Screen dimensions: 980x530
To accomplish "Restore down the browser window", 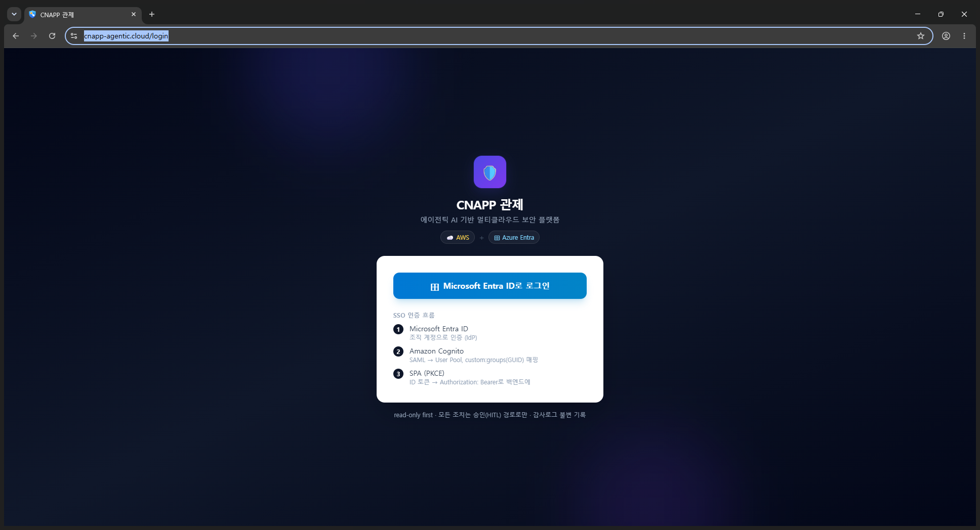I will click(x=941, y=14).
